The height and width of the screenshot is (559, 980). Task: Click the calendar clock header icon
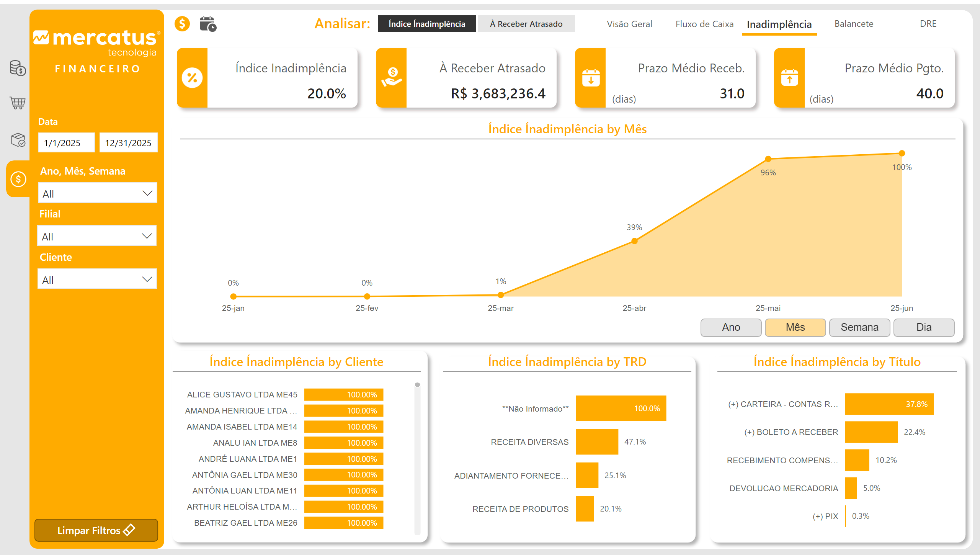(x=208, y=24)
